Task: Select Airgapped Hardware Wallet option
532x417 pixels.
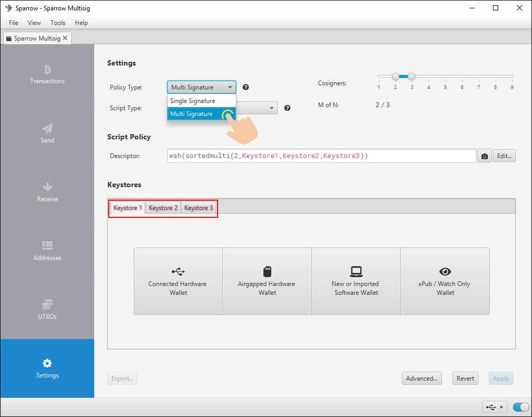Action: coord(267,281)
